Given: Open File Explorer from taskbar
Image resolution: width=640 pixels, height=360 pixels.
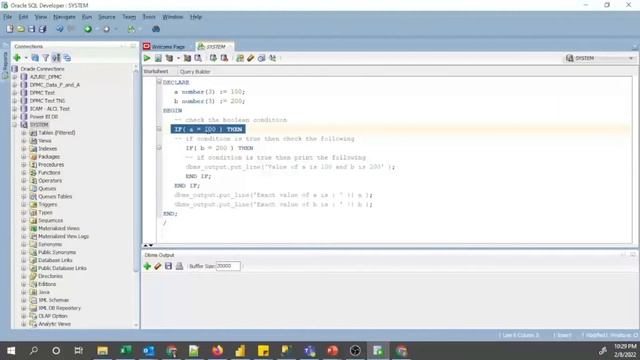Looking at the screenshot, I should pyautogui.click(x=102, y=351).
